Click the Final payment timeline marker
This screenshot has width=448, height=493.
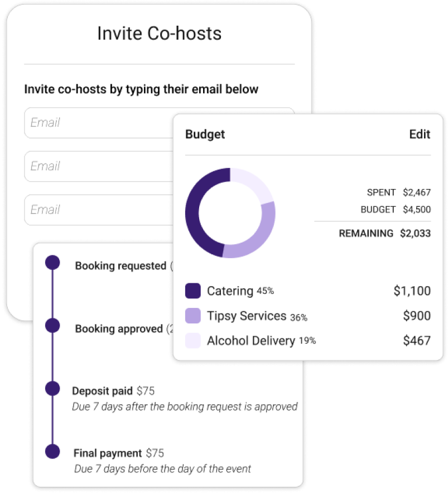click(x=52, y=452)
